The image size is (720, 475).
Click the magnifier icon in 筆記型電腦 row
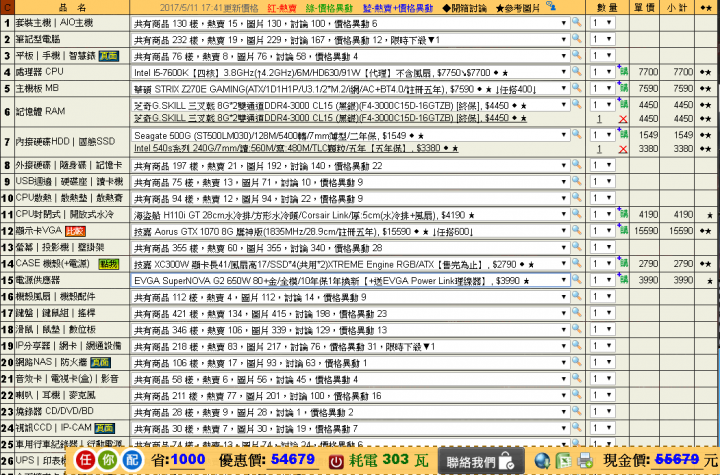point(577,39)
